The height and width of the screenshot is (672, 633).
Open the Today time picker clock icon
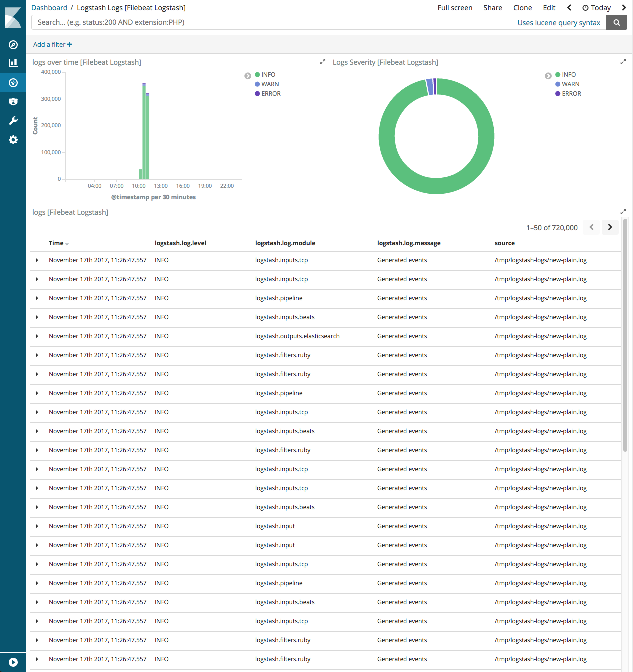click(585, 7)
